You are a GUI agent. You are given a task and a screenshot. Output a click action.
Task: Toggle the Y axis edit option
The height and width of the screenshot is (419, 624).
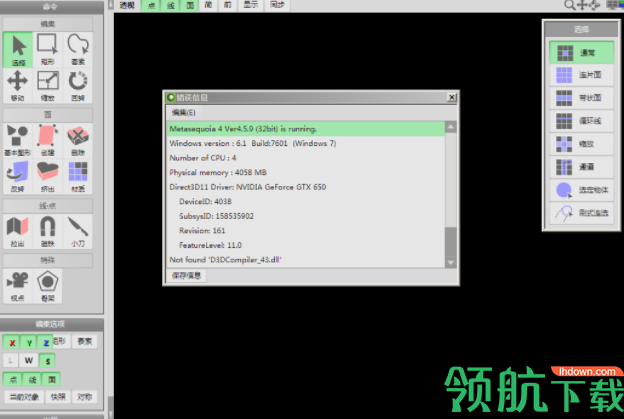(x=29, y=342)
